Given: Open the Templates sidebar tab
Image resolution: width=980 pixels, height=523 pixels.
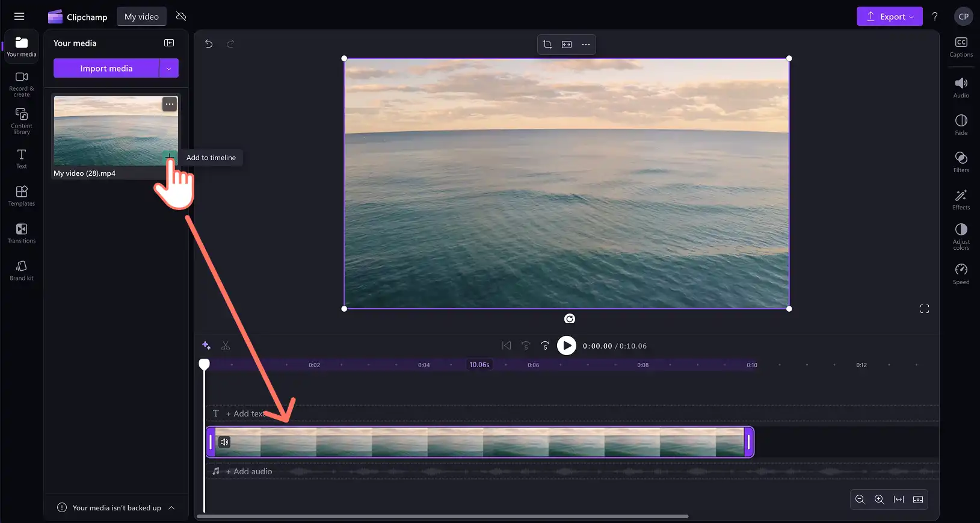Looking at the screenshot, I should [x=22, y=196].
